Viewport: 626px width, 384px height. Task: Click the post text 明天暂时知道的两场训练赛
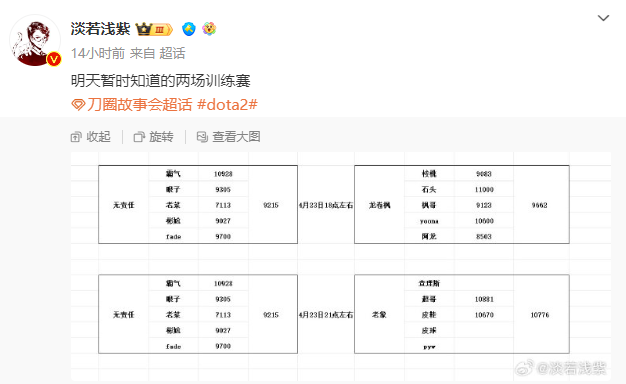(x=160, y=81)
